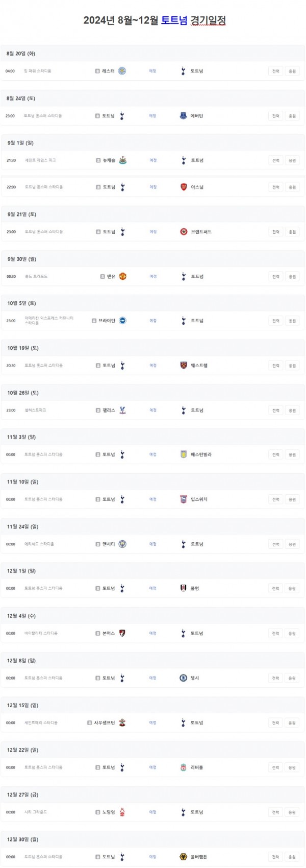Click the Wolves crest next to 울버햄튼

[184, 857]
